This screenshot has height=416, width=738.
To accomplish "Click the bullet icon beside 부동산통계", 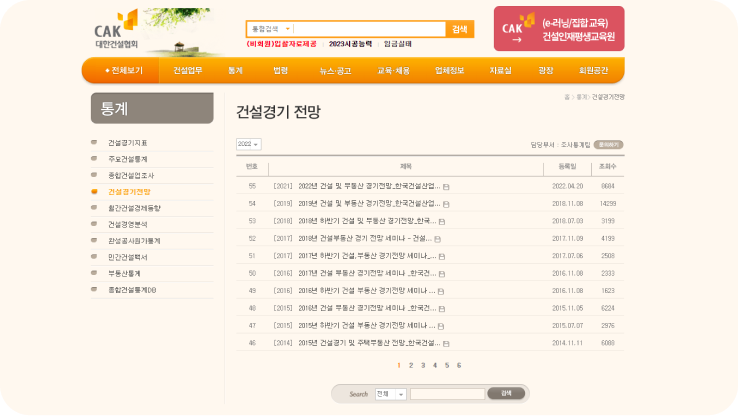I will 95,273.
